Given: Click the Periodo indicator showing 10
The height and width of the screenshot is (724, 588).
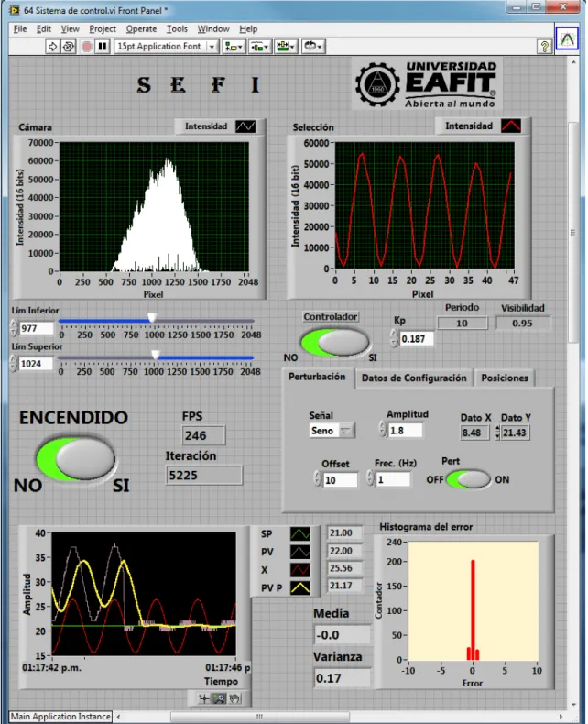Looking at the screenshot, I should pyautogui.click(x=462, y=324).
